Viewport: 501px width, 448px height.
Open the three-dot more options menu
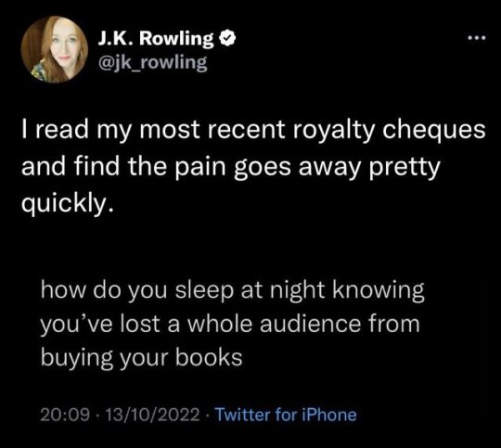[x=477, y=38]
